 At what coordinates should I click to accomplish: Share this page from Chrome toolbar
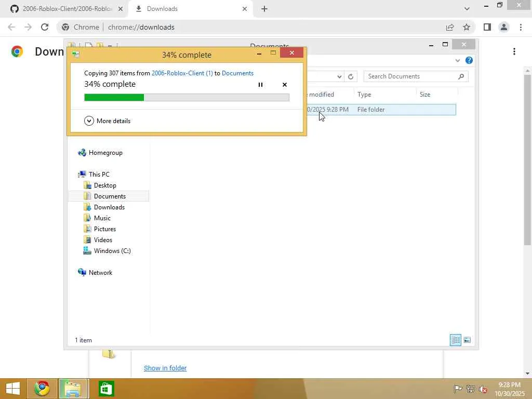[x=450, y=27]
